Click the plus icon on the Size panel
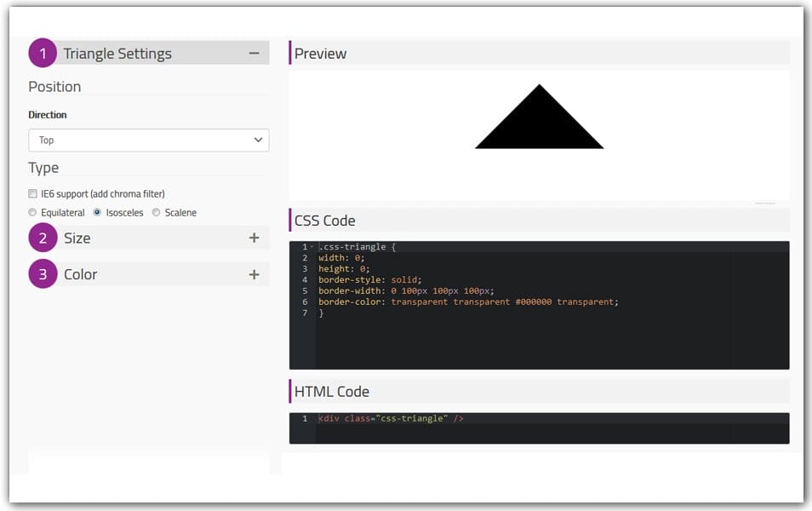This screenshot has height=511, width=812. pyautogui.click(x=253, y=238)
